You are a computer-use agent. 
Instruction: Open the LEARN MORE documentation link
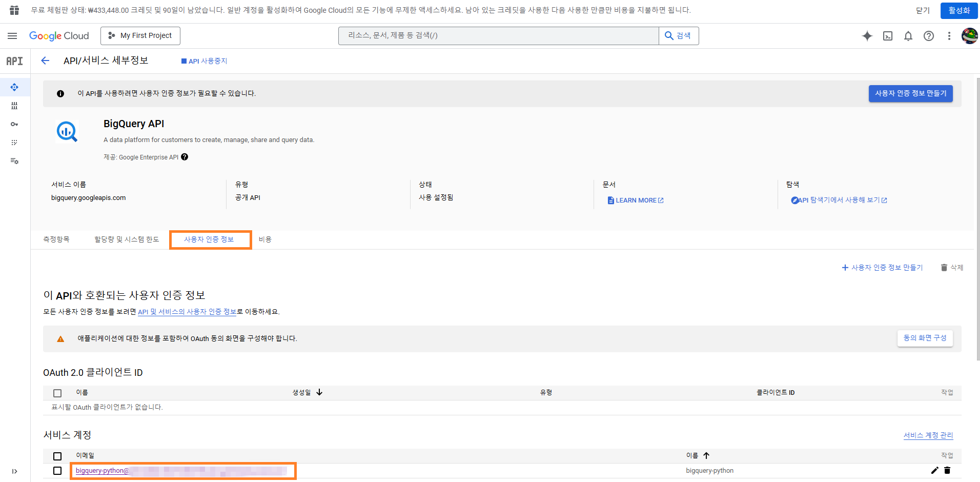[x=636, y=200]
